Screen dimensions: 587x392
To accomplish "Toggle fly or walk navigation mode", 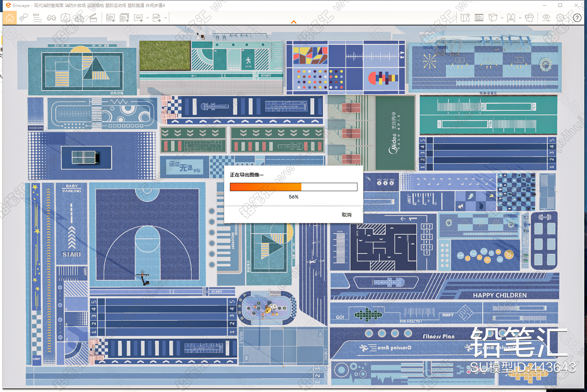I will [511, 18].
